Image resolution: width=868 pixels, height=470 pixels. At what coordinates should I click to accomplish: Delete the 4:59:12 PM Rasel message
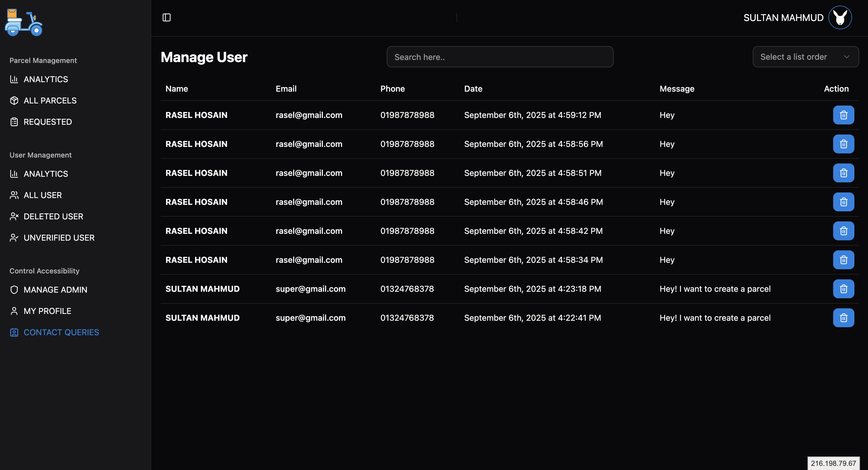tap(843, 115)
